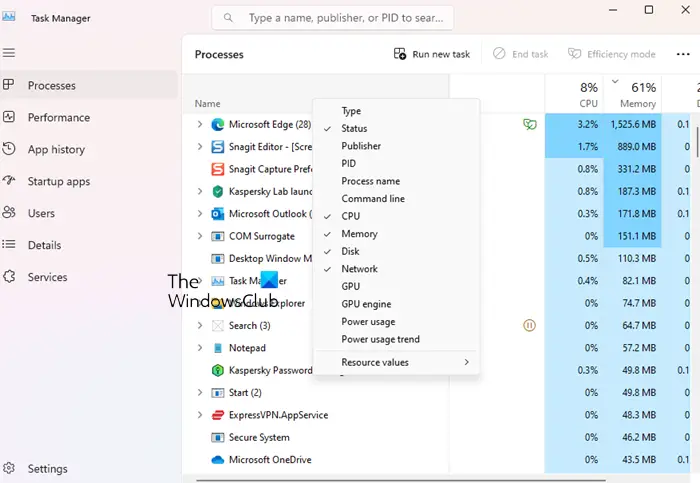Click the vertical scrollbar thumb

tap(697, 142)
